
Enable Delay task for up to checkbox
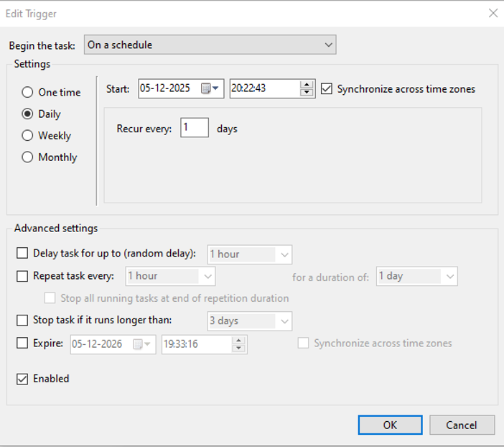(x=22, y=254)
